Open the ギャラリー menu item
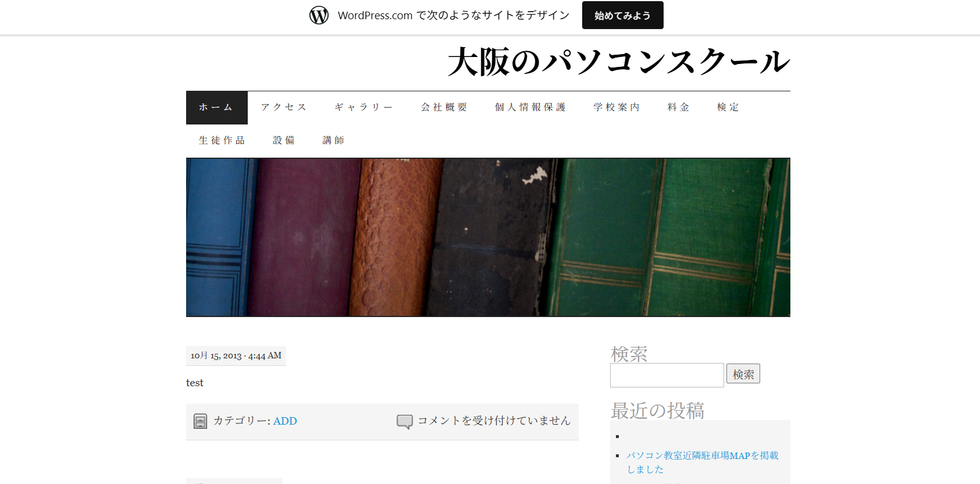 pyautogui.click(x=364, y=108)
